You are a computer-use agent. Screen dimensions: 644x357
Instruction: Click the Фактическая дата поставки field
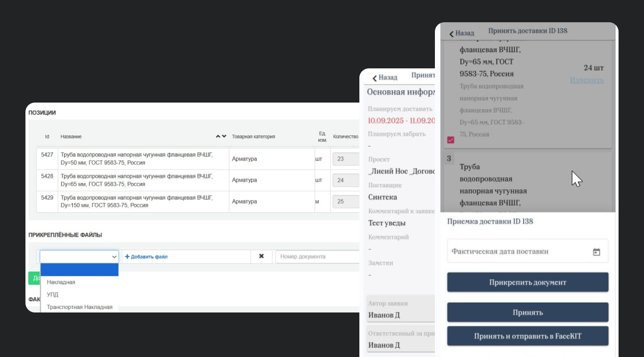(517, 252)
